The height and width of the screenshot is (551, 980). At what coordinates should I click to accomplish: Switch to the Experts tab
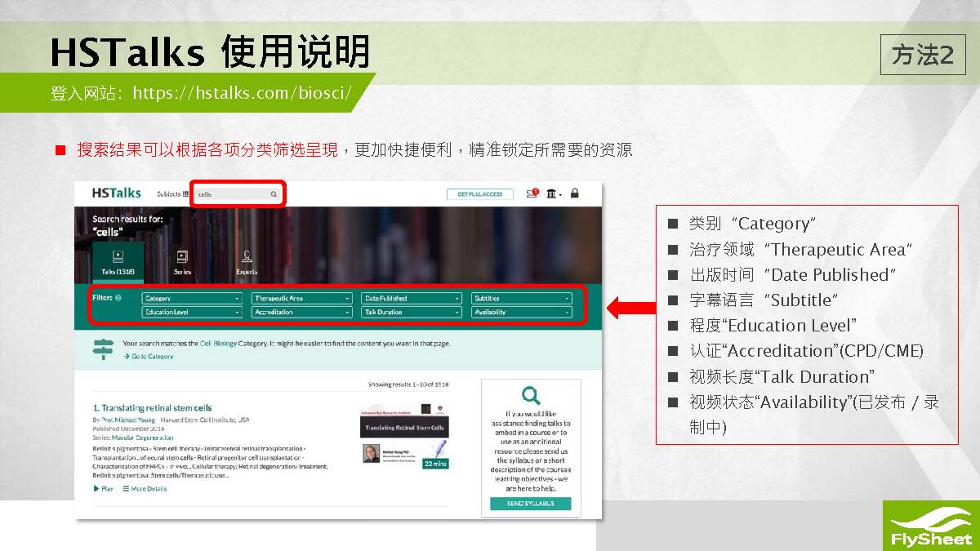(x=247, y=263)
